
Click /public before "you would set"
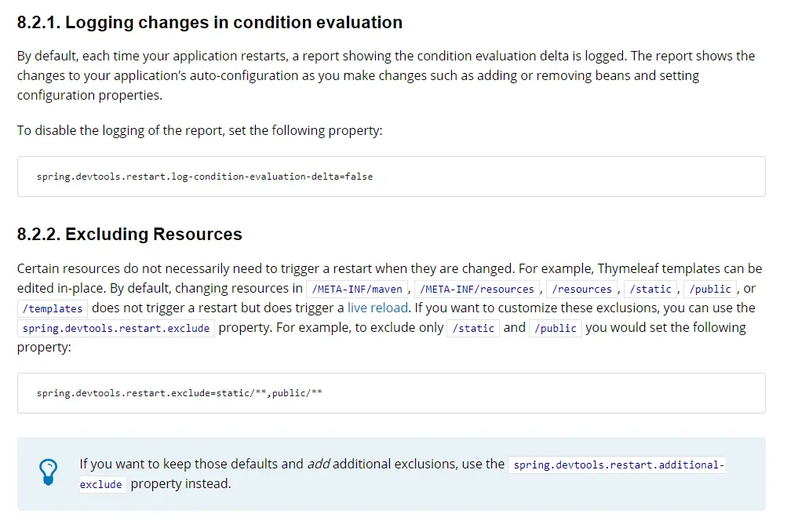(556, 328)
